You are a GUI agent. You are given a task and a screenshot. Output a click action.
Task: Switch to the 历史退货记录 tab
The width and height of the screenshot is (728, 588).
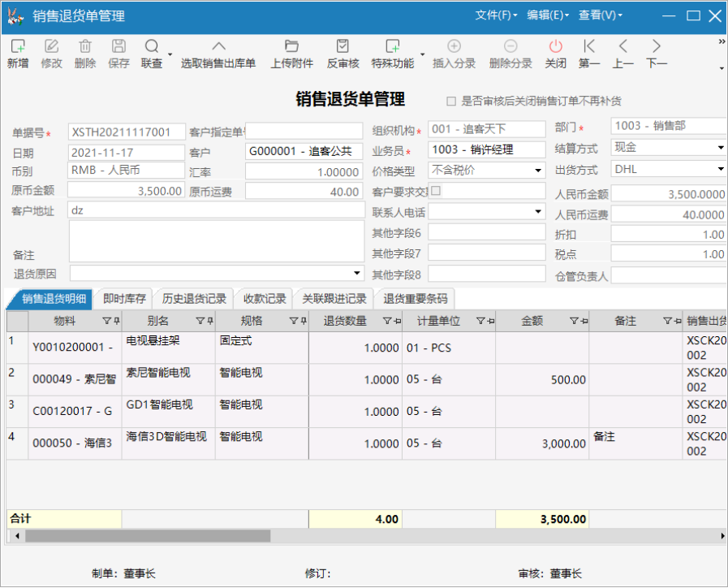194,299
